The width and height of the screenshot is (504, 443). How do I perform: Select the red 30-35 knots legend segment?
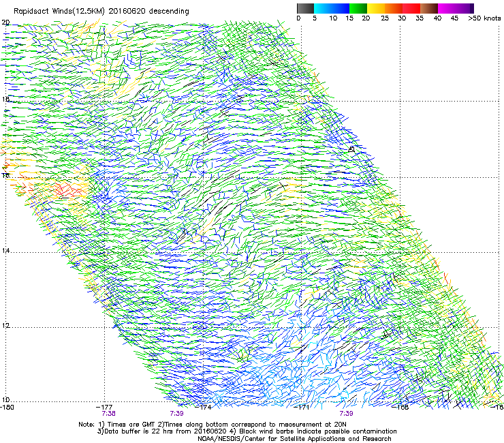tap(411, 8)
